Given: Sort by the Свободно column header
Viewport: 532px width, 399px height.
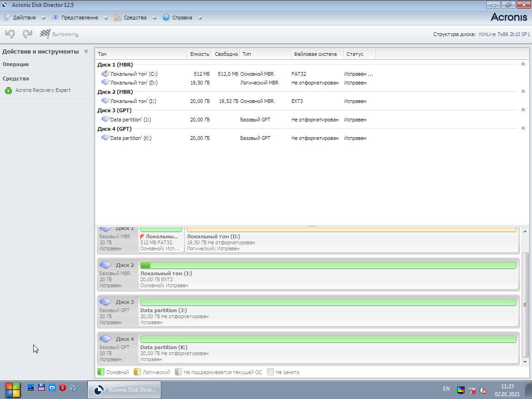Looking at the screenshot, I should (x=226, y=54).
